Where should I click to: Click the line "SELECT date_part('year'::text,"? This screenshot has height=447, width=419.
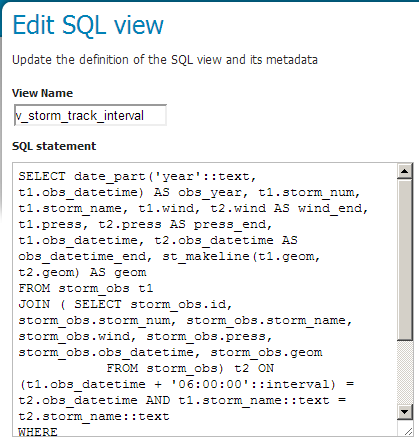coord(137,176)
